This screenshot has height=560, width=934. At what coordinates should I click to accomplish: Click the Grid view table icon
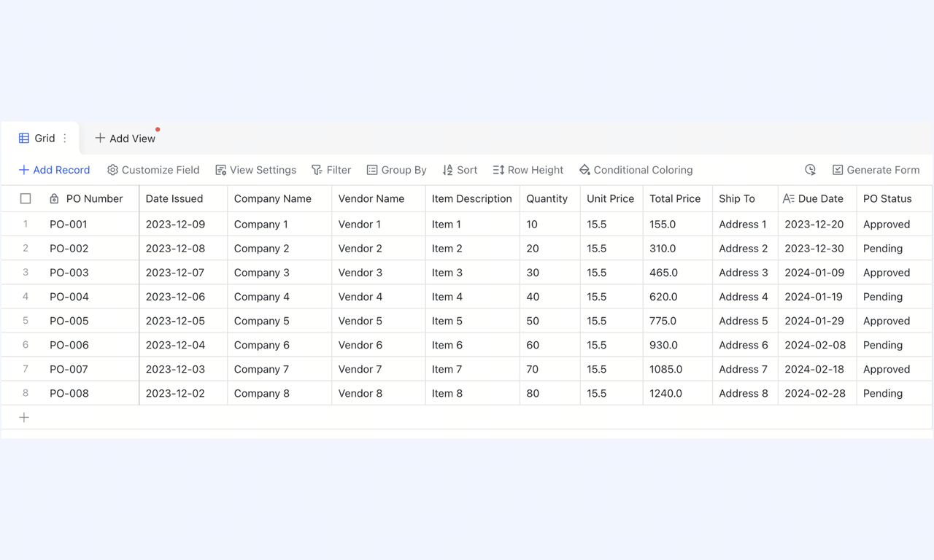coord(24,138)
